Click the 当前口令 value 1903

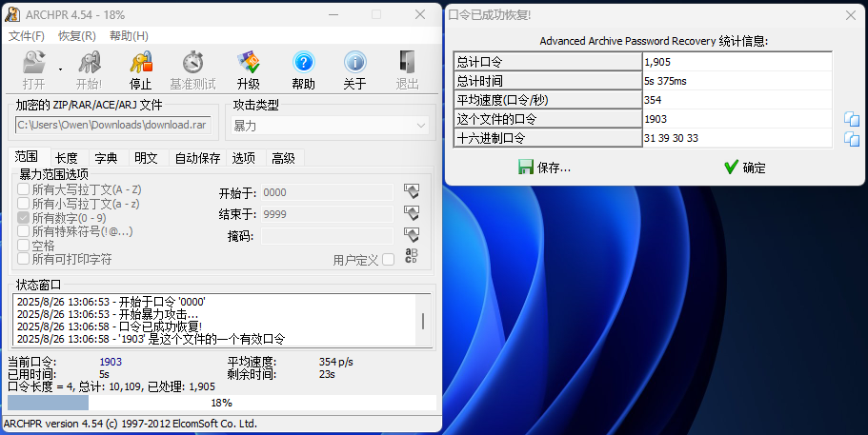pyautogui.click(x=111, y=362)
